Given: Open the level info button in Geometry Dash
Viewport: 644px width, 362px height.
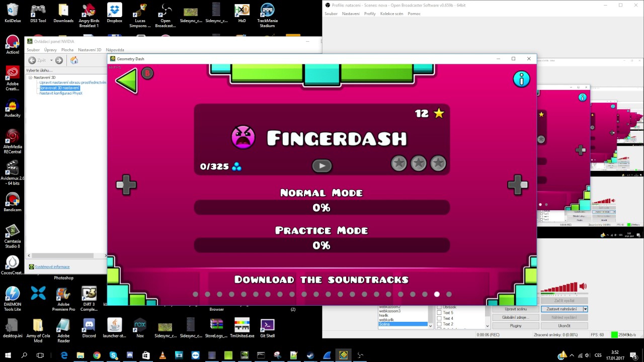Looking at the screenshot, I should click(521, 79).
